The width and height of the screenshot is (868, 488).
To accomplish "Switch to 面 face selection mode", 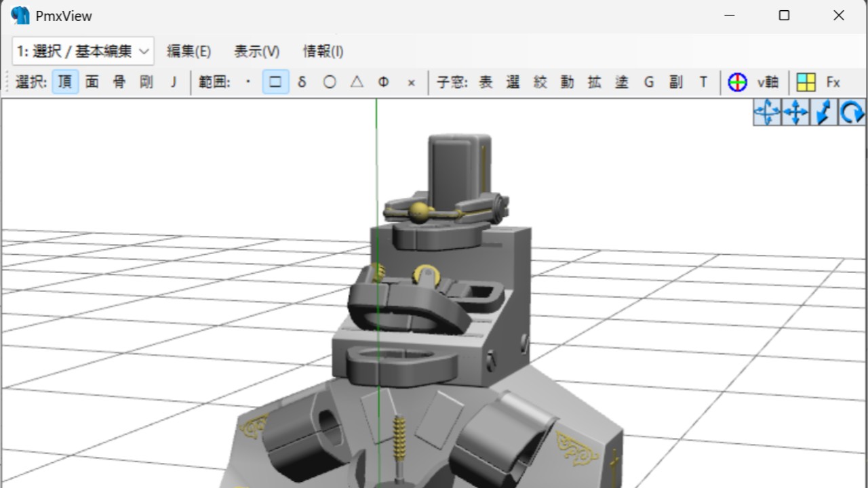I will tap(92, 81).
